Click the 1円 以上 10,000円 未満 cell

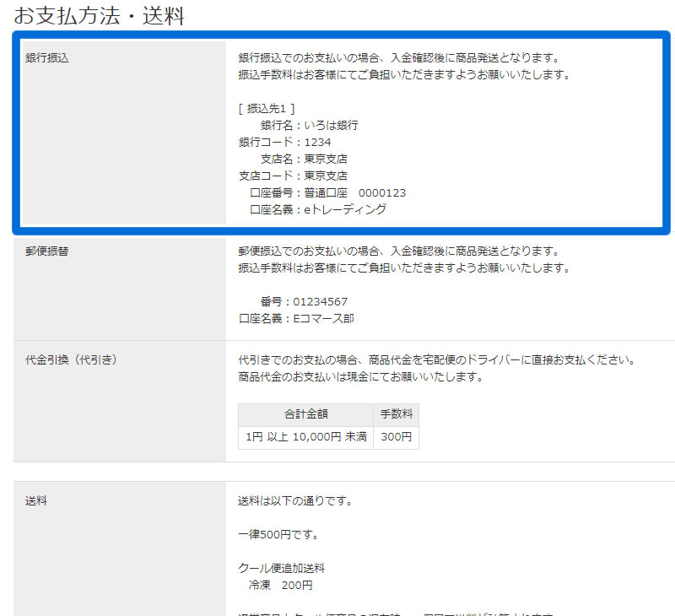[x=305, y=437]
